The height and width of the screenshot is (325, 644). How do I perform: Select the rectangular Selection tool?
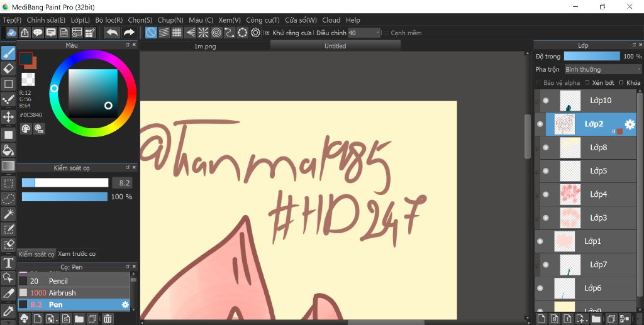pyautogui.click(x=8, y=183)
